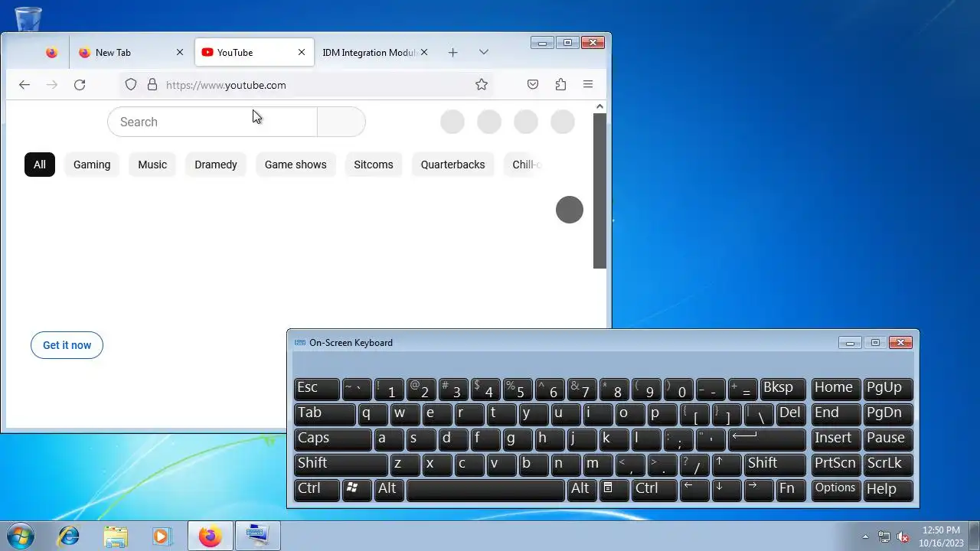Select the All category chip
The image size is (980, 551).
[x=40, y=165]
